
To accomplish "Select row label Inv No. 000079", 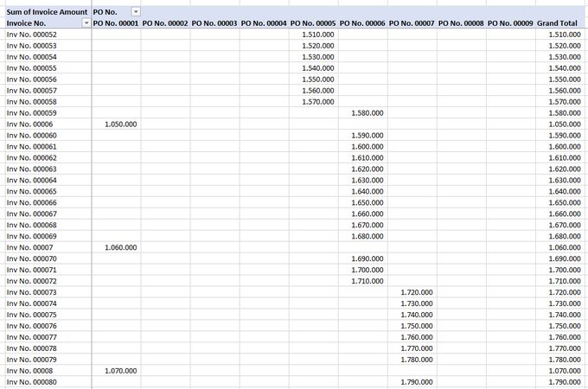I will click(x=31, y=360).
